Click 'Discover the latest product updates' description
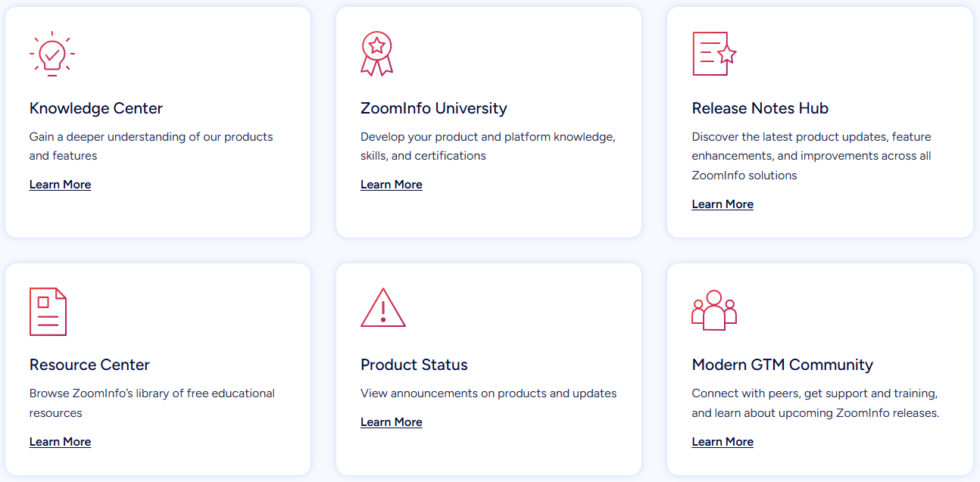Screen dimensions: 980x482 click(812, 156)
